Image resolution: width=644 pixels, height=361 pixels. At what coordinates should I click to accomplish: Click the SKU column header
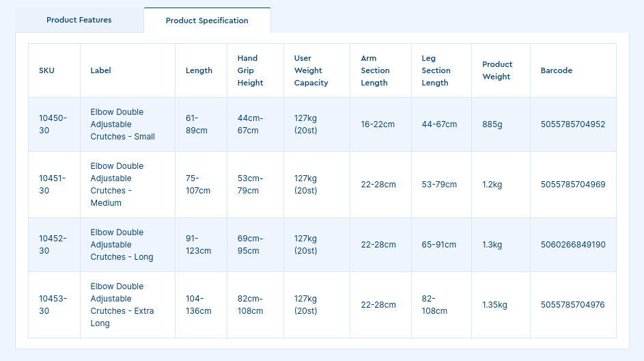pos(46,70)
